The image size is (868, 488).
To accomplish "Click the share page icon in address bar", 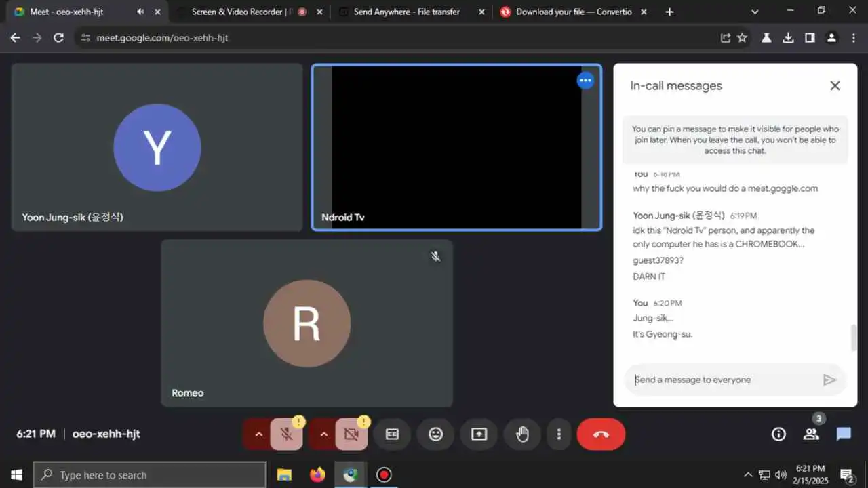I will tap(725, 38).
